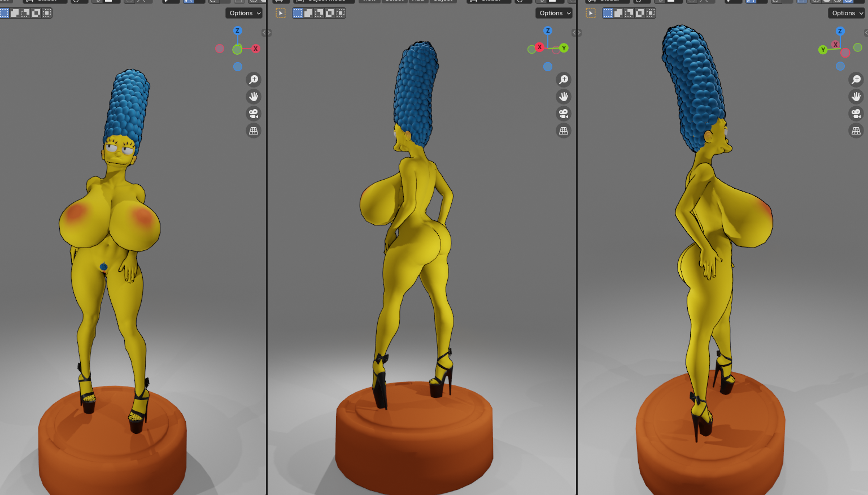Open the Options dropdown in the middle viewport
The height and width of the screenshot is (495, 868).
(555, 13)
